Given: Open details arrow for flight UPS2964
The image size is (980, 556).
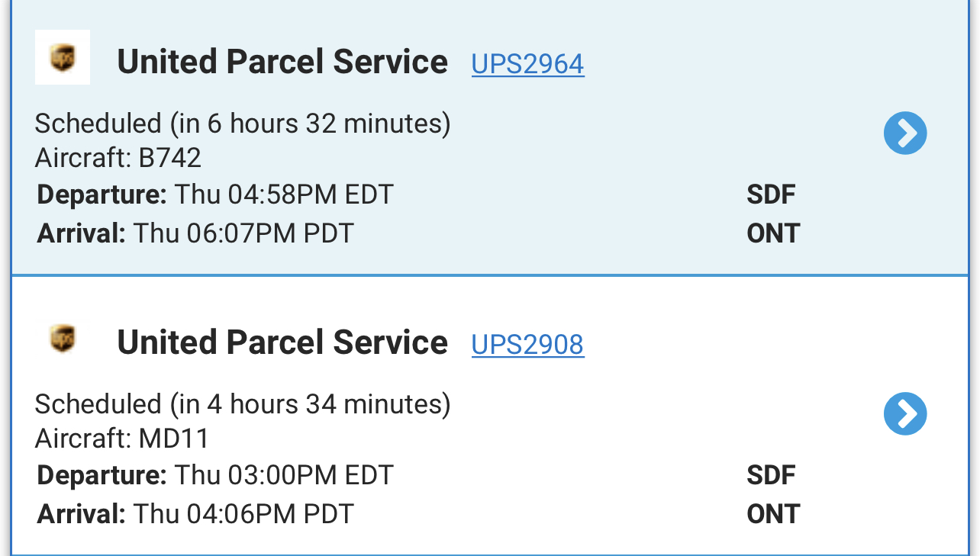Looking at the screenshot, I should click(905, 133).
